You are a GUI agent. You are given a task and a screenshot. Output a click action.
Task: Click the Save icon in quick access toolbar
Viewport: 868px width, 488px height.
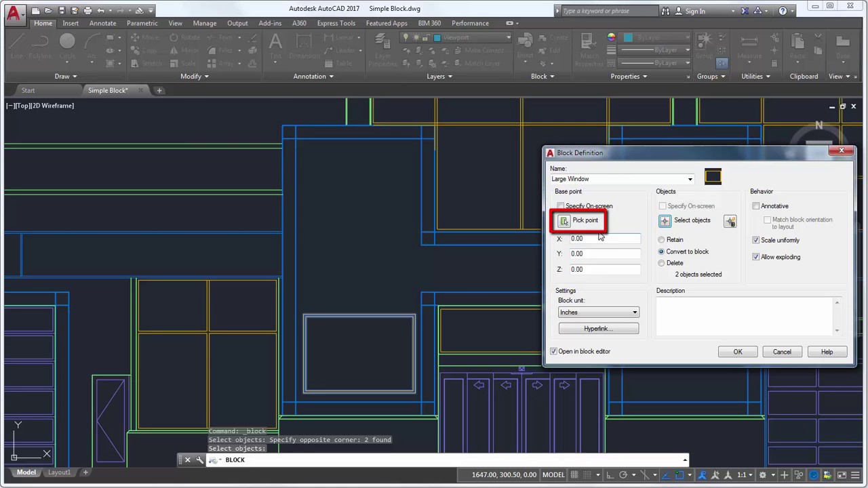(x=62, y=11)
